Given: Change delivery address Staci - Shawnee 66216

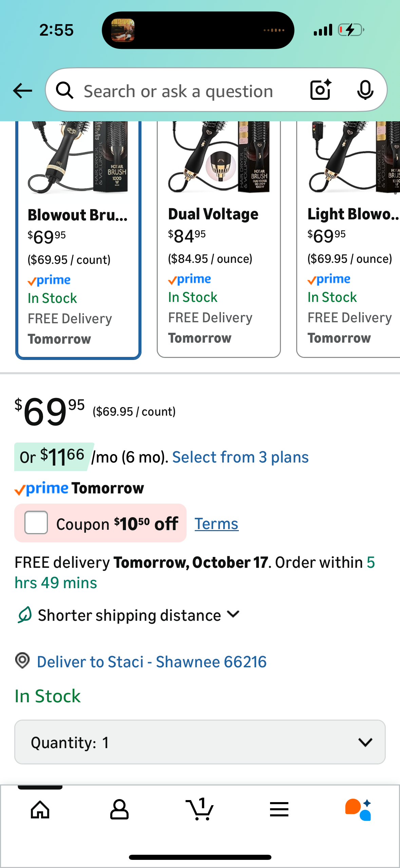Looking at the screenshot, I should (151, 662).
